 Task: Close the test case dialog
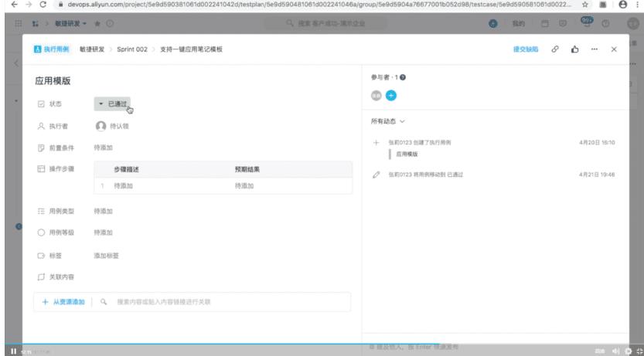click(x=614, y=49)
